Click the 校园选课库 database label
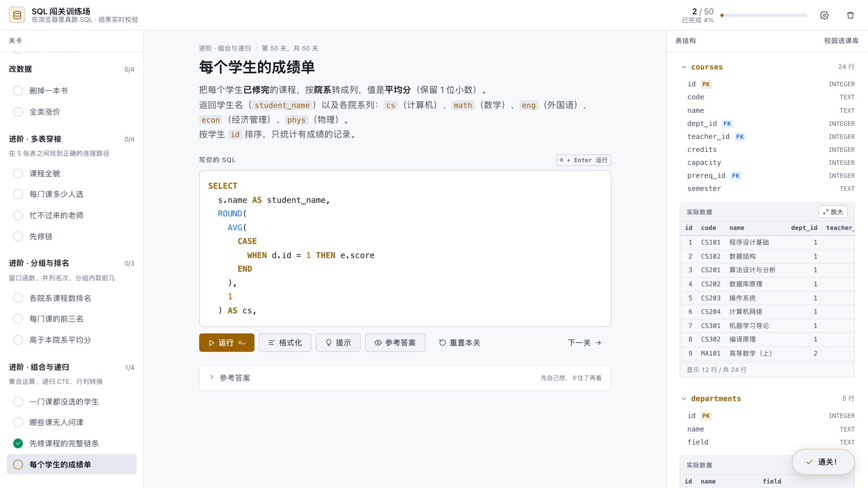This screenshot has height=488, width=868. [x=841, y=41]
